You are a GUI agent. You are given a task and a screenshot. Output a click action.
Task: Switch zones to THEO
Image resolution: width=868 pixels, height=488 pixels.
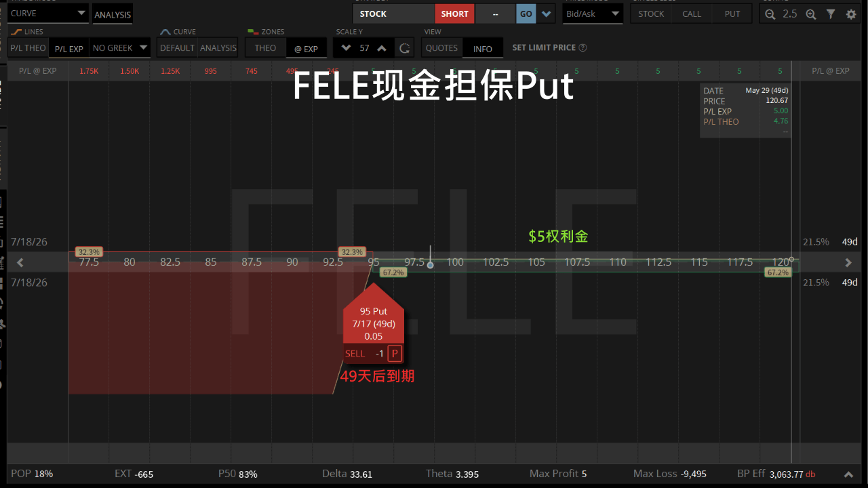point(265,48)
